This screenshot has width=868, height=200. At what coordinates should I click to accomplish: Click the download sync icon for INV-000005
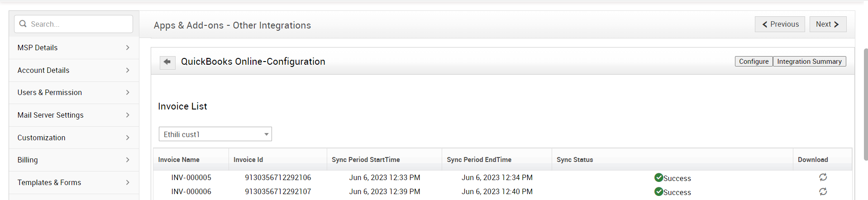(823, 177)
